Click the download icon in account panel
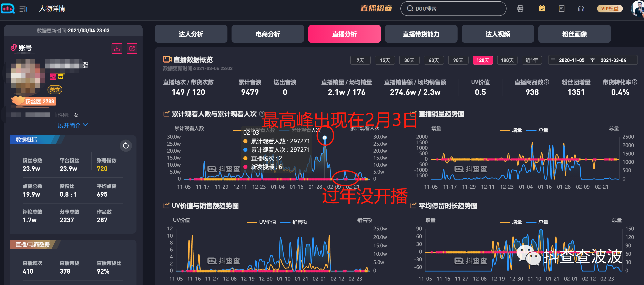 coord(117,48)
